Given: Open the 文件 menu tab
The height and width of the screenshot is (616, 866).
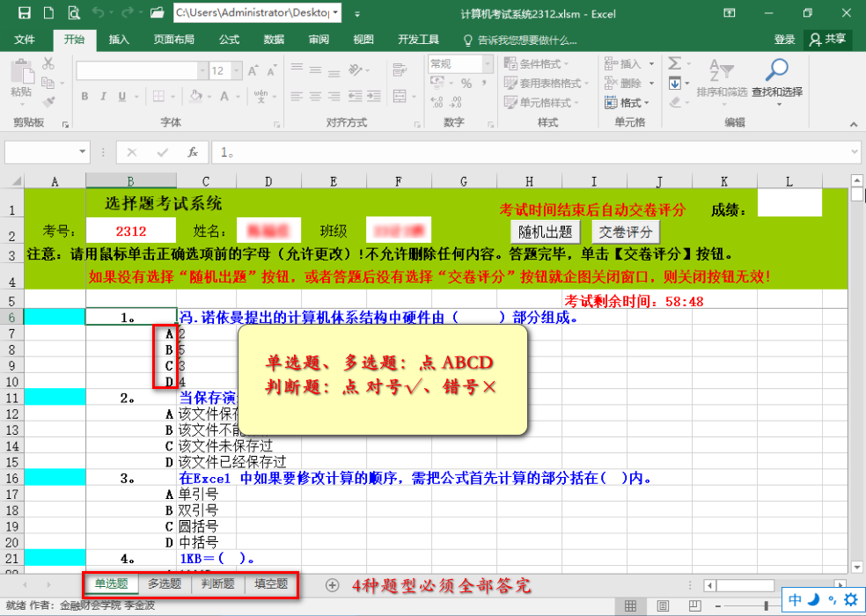Looking at the screenshot, I should click(24, 40).
